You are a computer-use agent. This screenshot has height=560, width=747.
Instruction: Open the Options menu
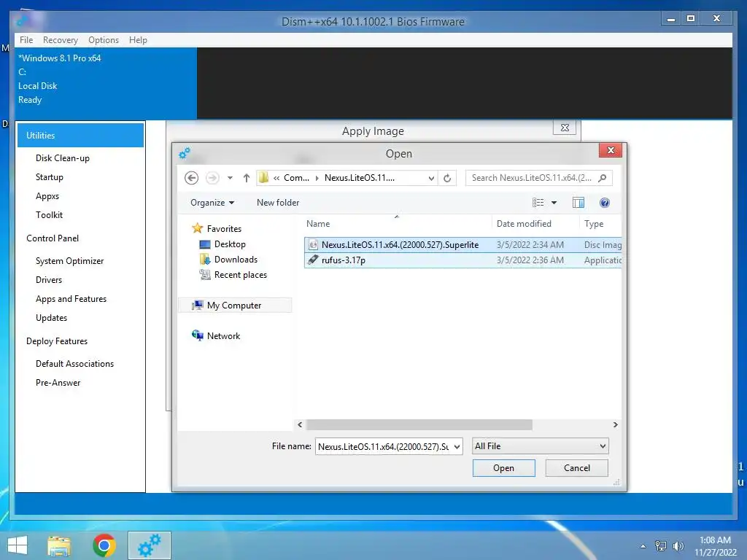click(104, 40)
